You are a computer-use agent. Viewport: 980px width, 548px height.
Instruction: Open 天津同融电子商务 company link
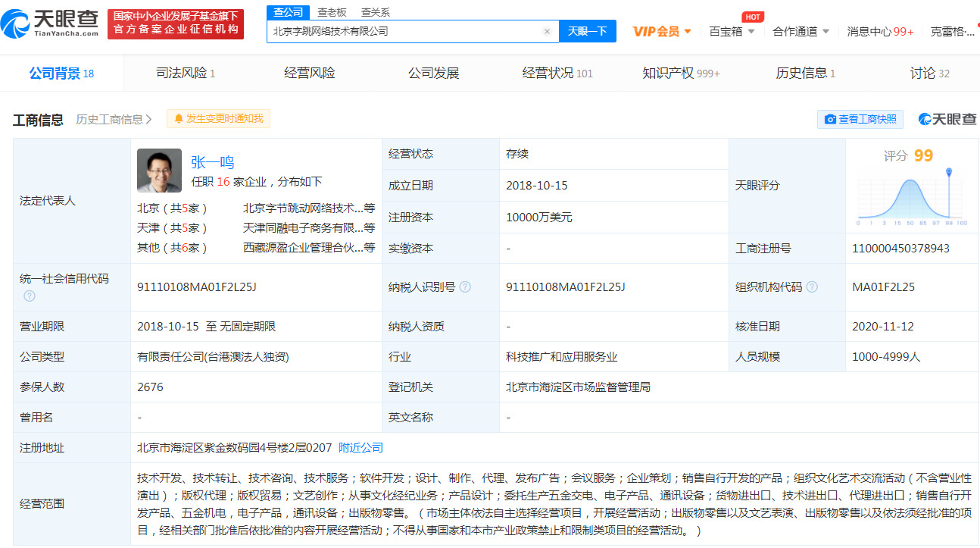coord(309,227)
